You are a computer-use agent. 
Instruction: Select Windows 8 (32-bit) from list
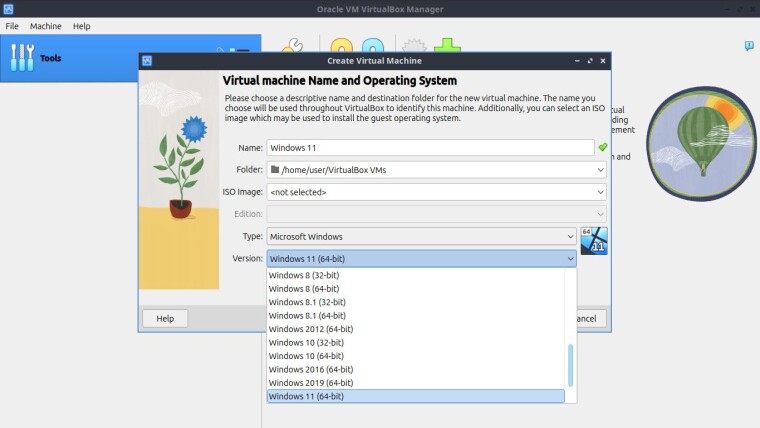[416, 275]
